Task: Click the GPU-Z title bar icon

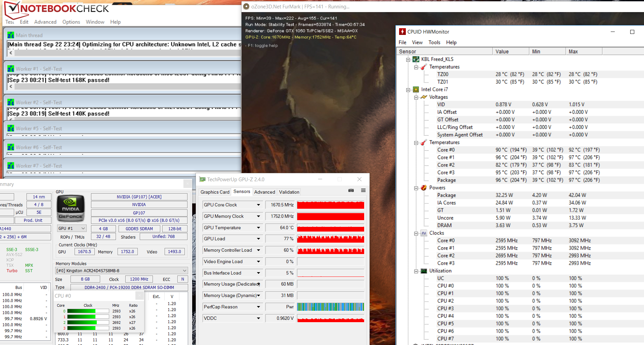Action: [202, 179]
